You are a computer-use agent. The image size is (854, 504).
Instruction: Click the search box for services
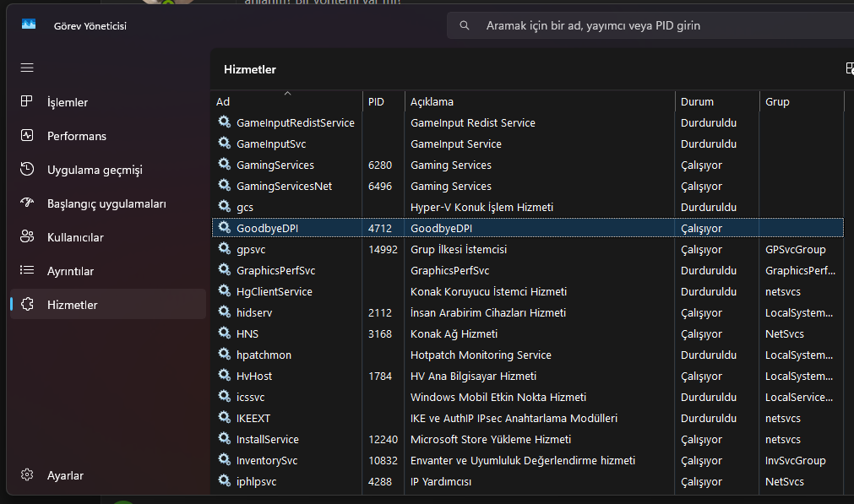tap(650, 25)
